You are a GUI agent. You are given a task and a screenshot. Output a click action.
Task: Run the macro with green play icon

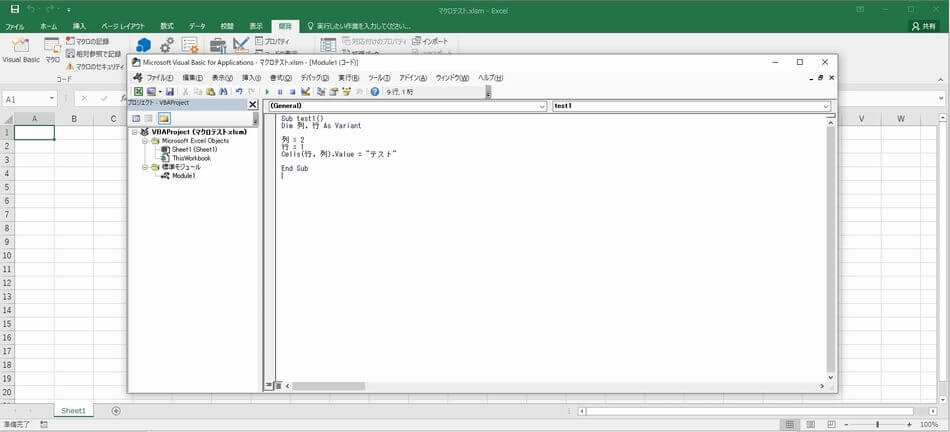[x=267, y=91]
